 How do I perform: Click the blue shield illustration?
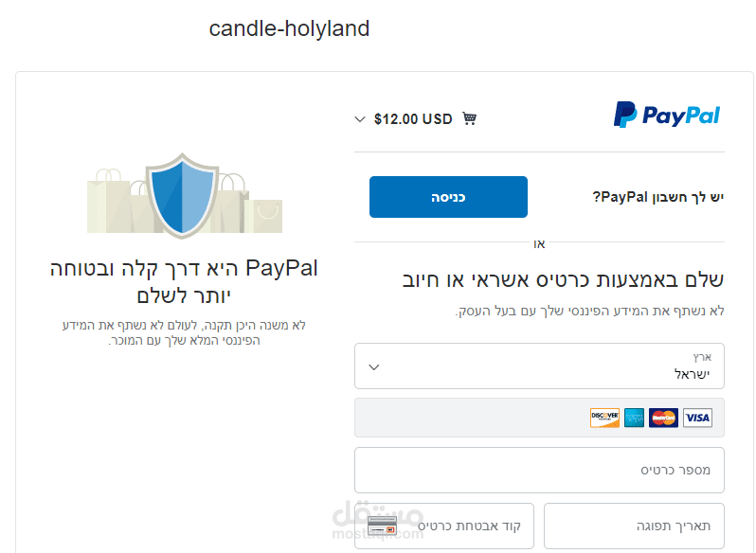tap(182, 196)
